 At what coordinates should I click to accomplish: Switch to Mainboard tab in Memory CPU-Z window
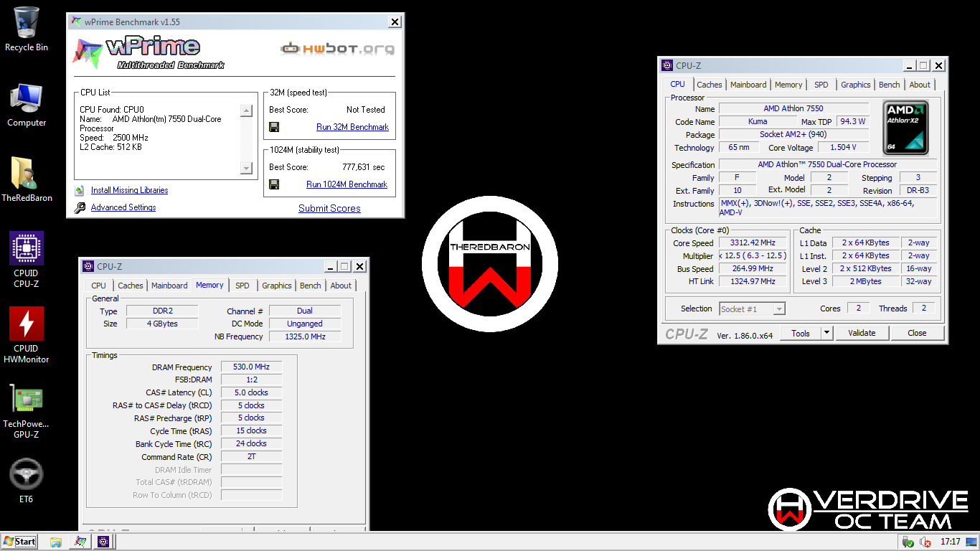tap(169, 286)
